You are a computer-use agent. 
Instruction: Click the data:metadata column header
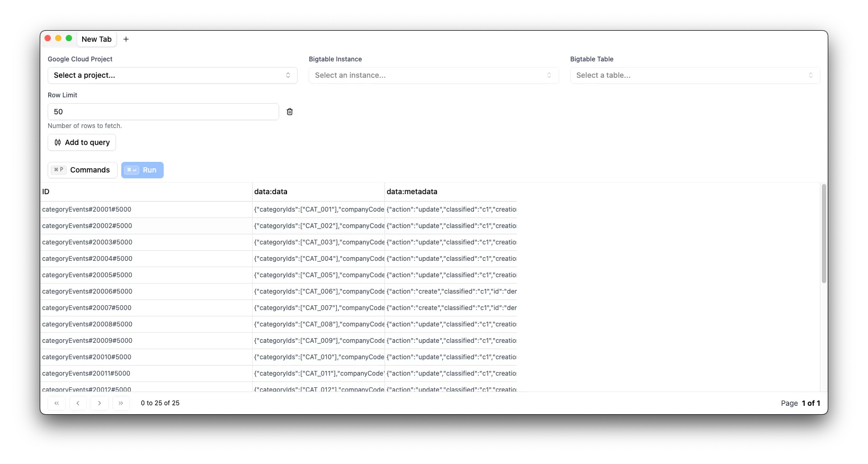click(x=451, y=192)
